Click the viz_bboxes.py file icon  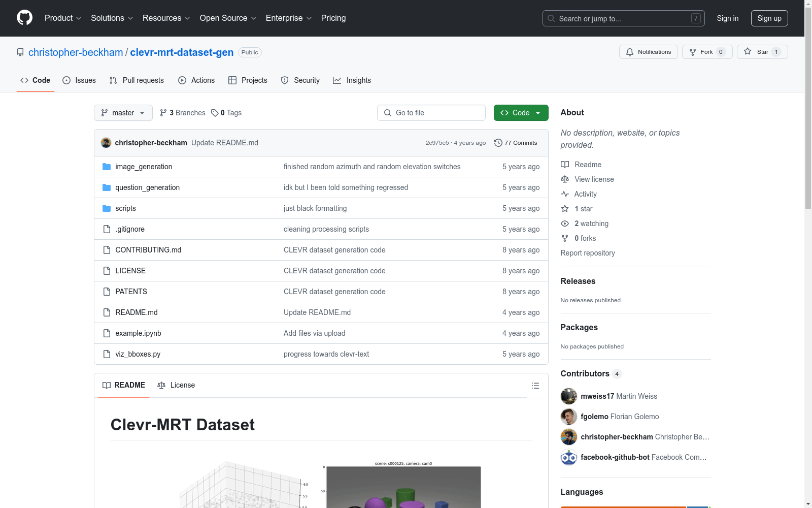pos(107,354)
